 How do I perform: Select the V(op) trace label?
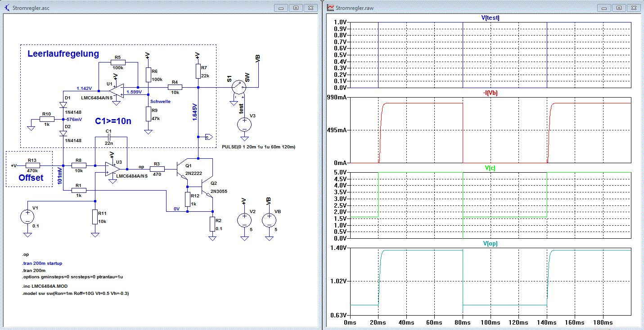coord(490,243)
